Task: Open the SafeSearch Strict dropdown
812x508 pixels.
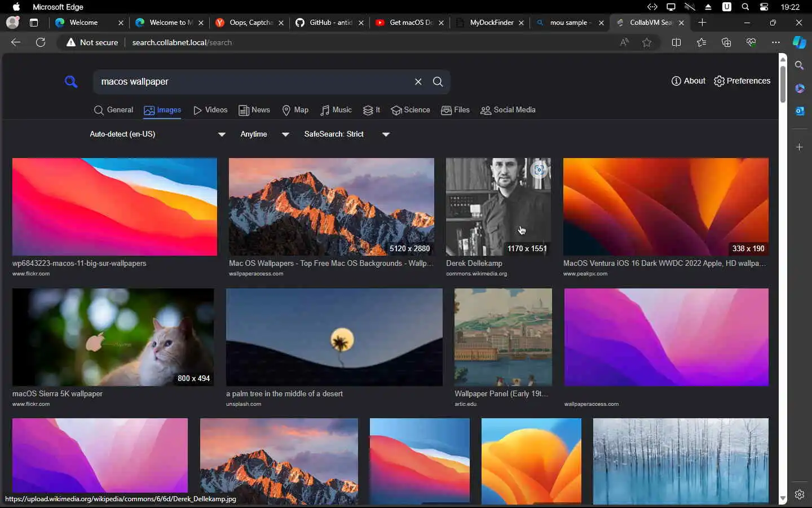Action: click(x=347, y=134)
